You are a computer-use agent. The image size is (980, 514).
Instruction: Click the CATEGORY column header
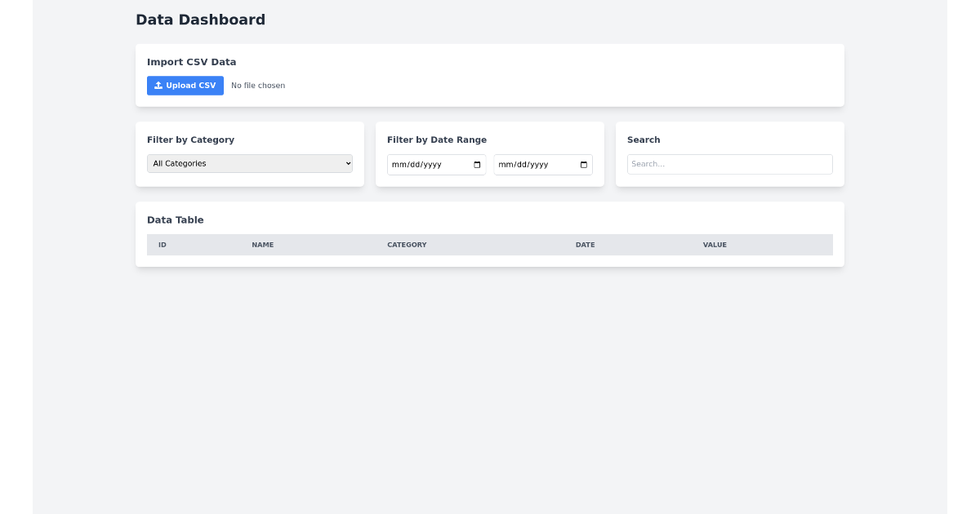pyautogui.click(x=407, y=244)
